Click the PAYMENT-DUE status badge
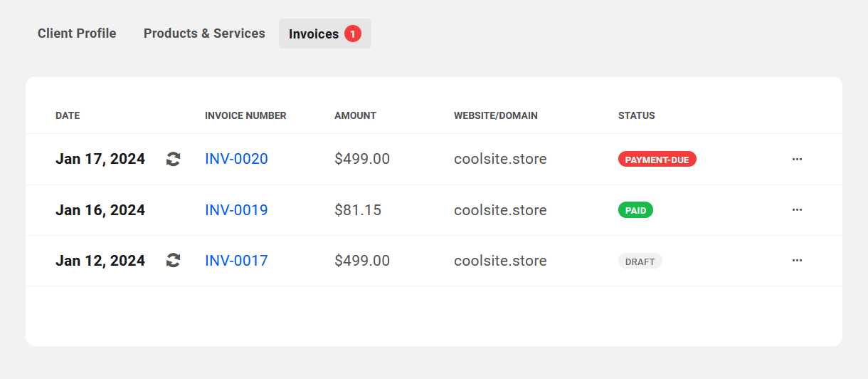Image resolution: width=868 pixels, height=379 pixels. [657, 160]
